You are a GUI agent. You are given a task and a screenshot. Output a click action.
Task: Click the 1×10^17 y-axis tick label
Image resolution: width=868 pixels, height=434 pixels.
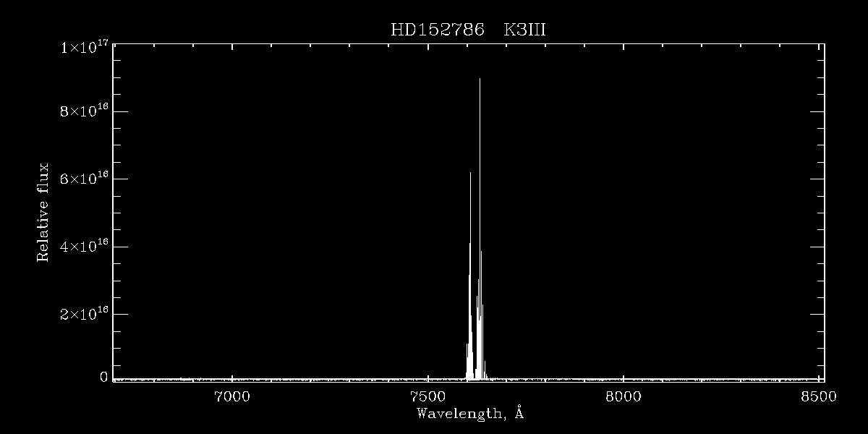[x=84, y=47]
